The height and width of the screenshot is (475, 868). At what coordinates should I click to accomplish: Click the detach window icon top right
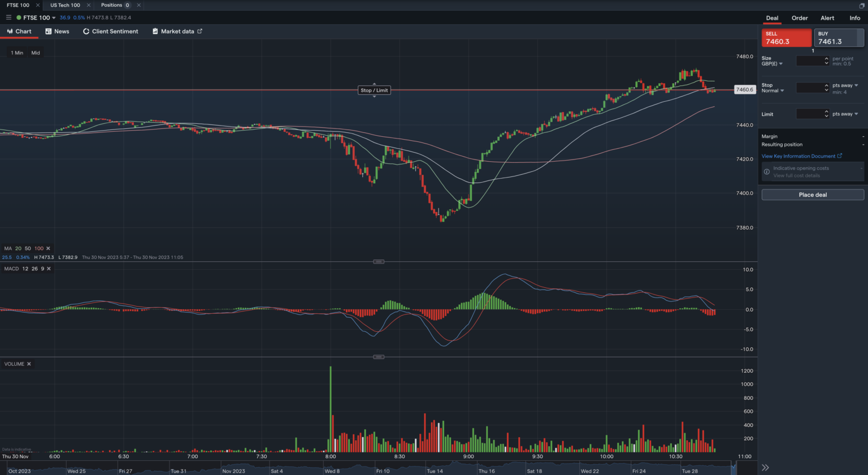point(862,5)
